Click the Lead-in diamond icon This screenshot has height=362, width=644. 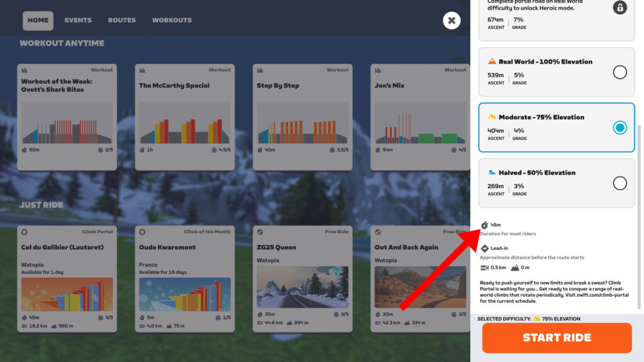click(485, 248)
